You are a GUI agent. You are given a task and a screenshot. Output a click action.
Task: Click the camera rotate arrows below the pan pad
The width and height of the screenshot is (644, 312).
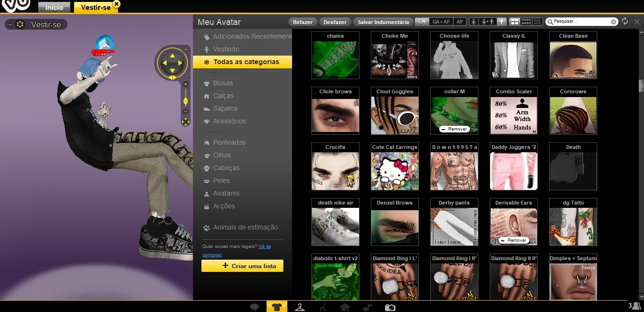coord(172,77)
